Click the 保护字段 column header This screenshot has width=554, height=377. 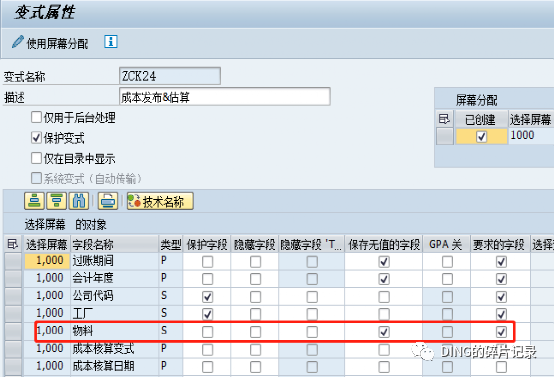(x=207, y=244)
